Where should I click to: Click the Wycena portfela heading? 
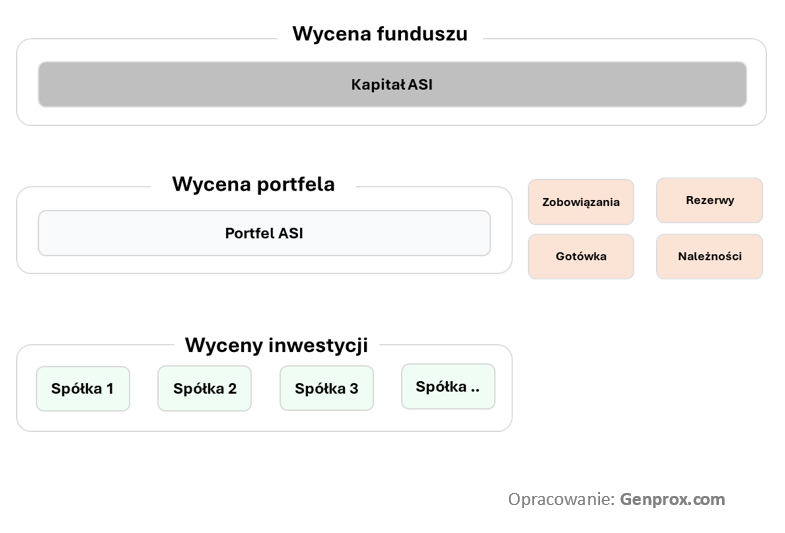tap(253, 184)
